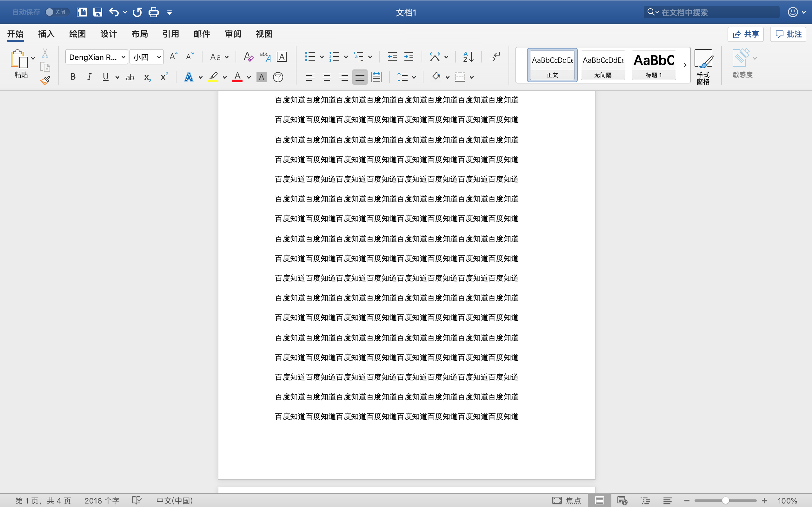Expand the multilevel list dropdown arrow
Screen dimensions: 812x507
pos(370,57)
